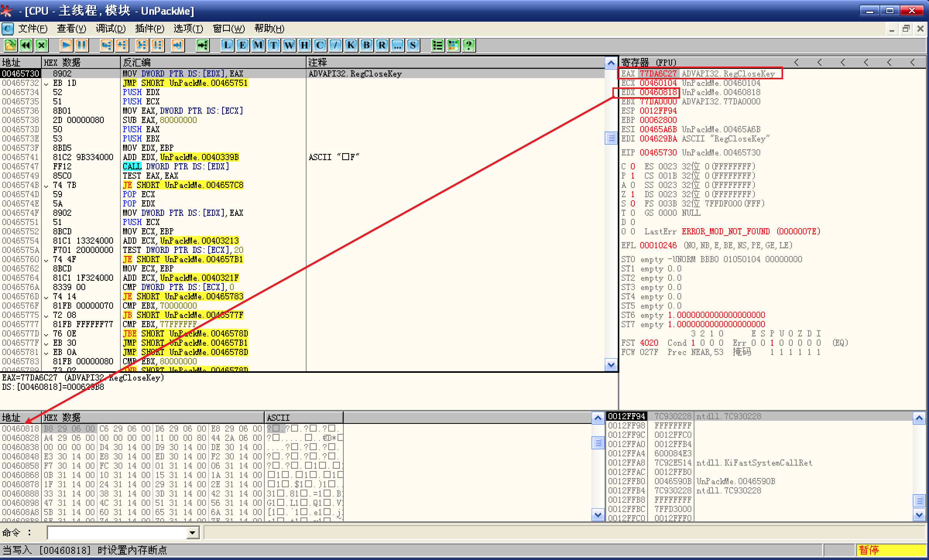Image resolution: width=929 pixels, height=560 pixels.
Task: Click inside the 命令 command input field
Action: click(x=116, y=533)
